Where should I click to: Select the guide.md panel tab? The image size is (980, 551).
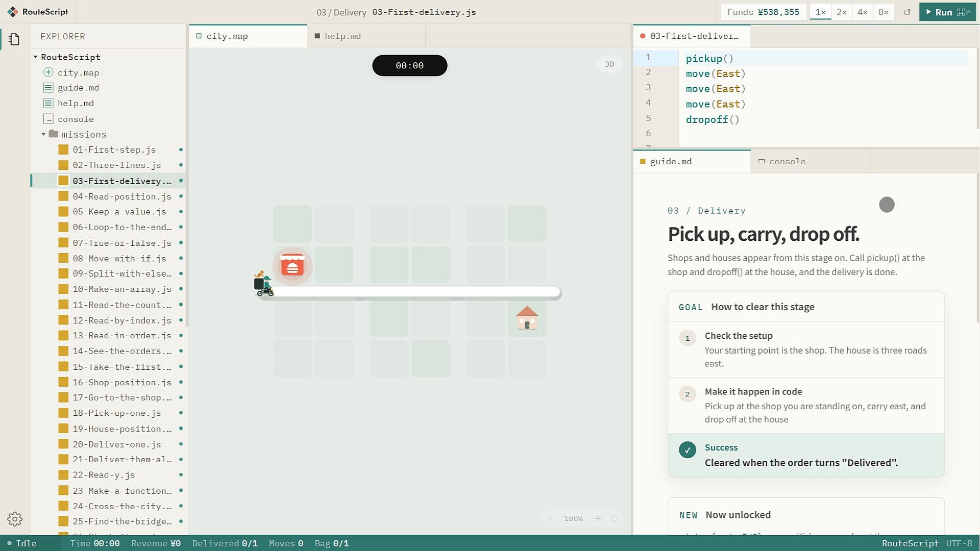[692, 161]
